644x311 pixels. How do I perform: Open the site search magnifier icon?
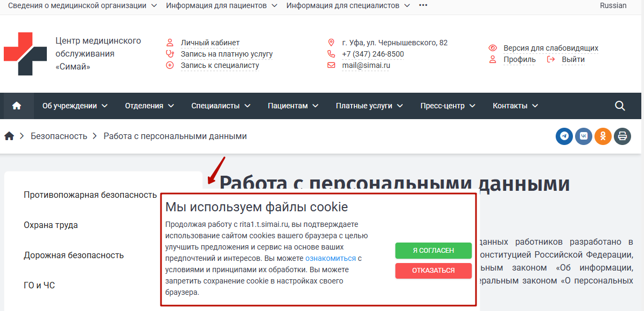click(620, 106)
